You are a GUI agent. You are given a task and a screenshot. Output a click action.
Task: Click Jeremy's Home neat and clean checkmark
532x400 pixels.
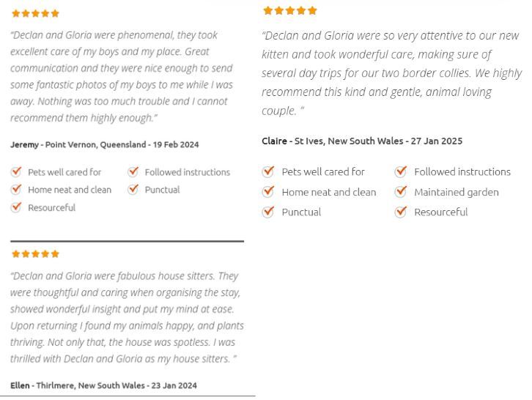pyautogui.click(x=16, y=189)
